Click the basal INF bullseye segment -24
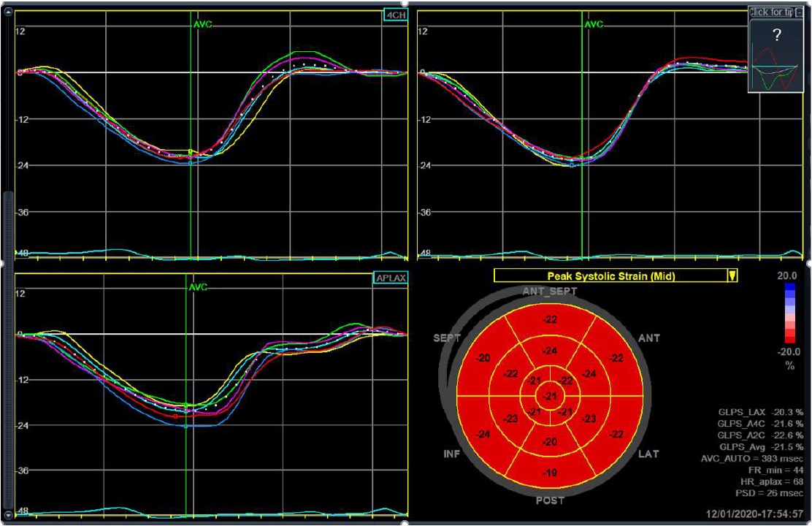Screen dimensions: 812x526 click(483, 434)
